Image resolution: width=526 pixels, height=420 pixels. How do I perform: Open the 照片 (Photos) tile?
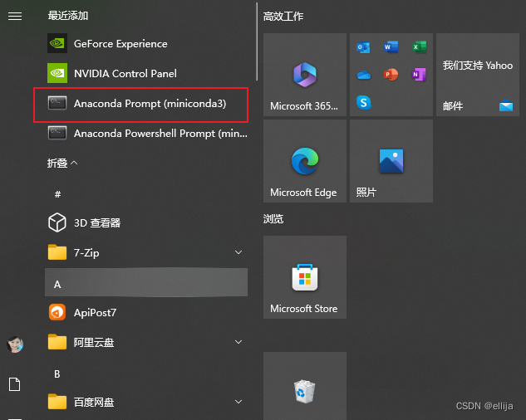(391, 161)
